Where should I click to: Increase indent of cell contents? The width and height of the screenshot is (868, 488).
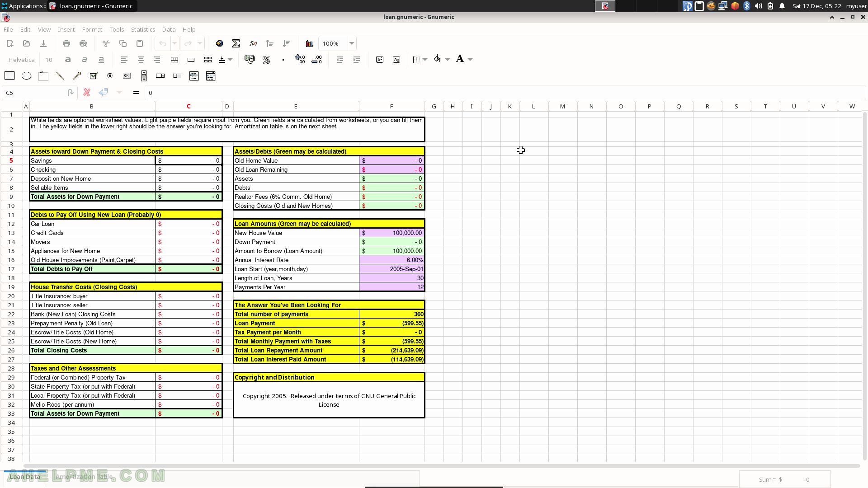[357, 60]
